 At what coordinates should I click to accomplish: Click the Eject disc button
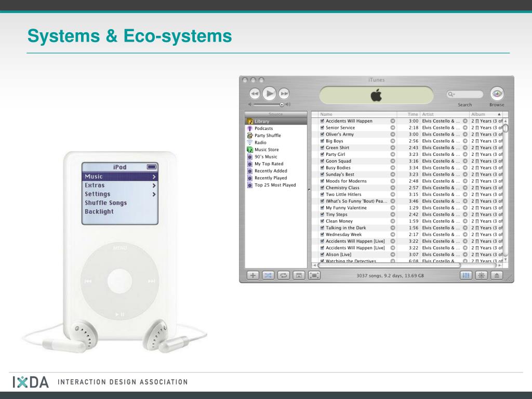(x=497, y=275)
